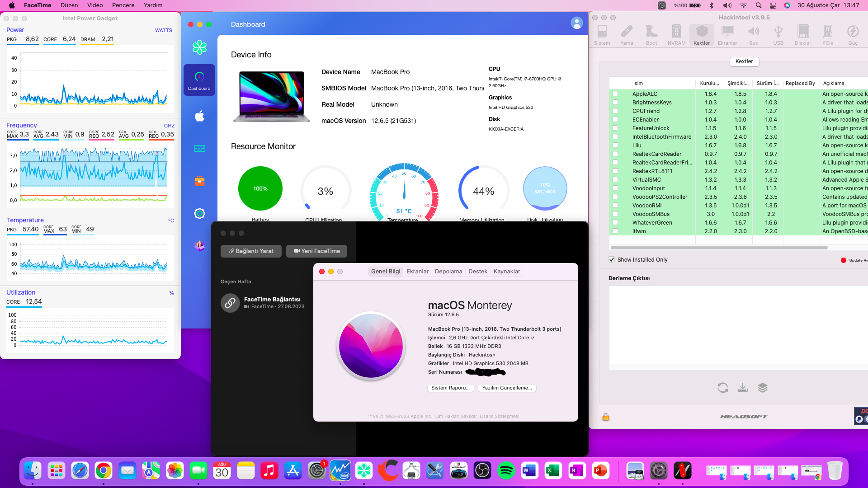Open Intel Power Gadget in the dock
Viewport: 868px width, 488px height.
tap(340, 471)
